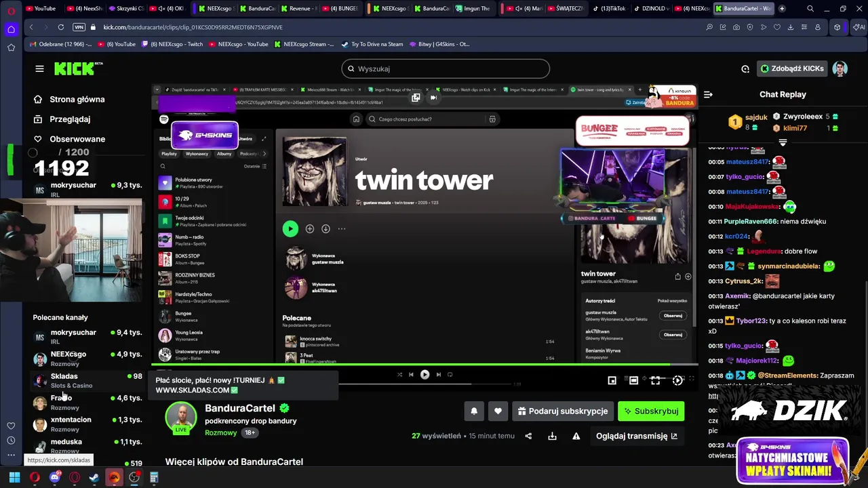Screen dimensions: 868x488
Task: Follow channel with the heart button
Action: (x=498, y=411)
